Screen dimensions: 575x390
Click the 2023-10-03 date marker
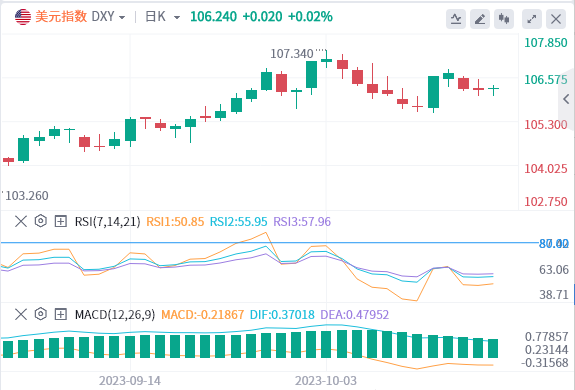[326, 381]
